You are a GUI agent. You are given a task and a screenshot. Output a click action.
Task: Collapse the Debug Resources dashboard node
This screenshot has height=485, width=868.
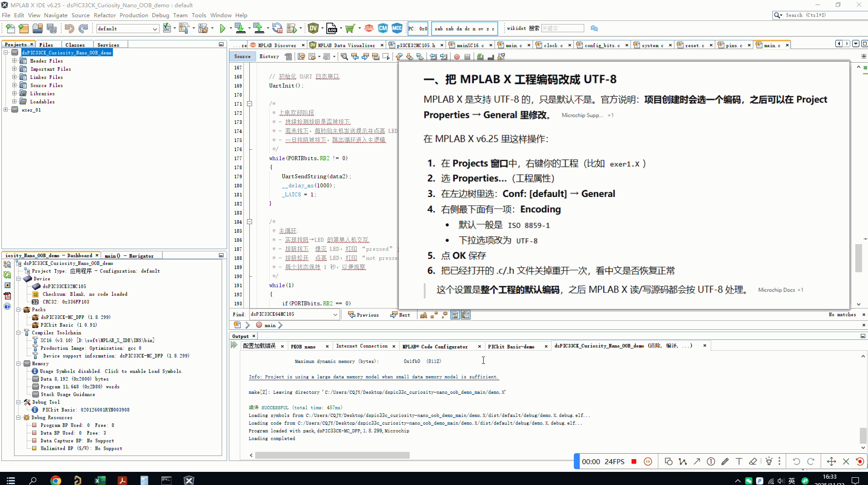click(x=19, y=417)
